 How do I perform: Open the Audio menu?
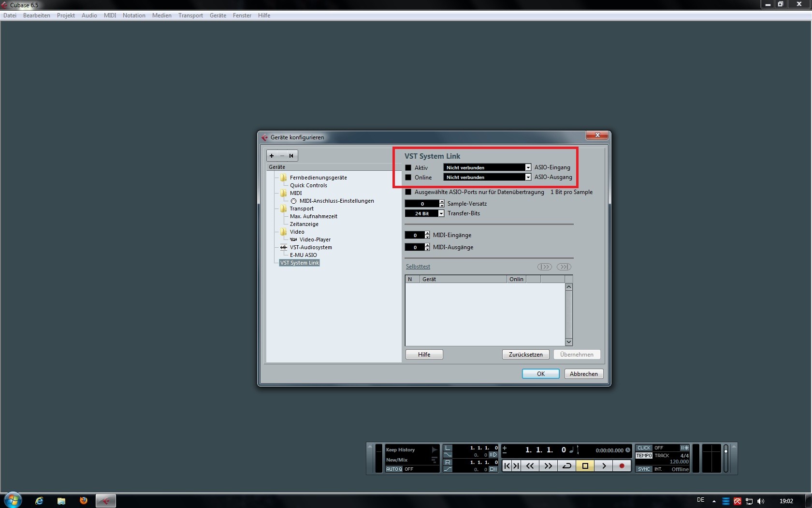(89, 15)
